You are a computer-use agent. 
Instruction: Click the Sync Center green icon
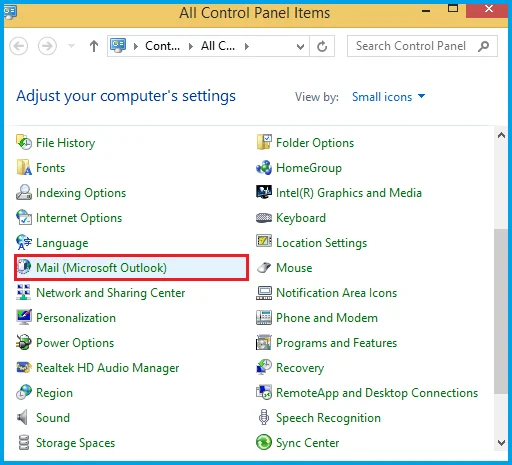point(264,443)
